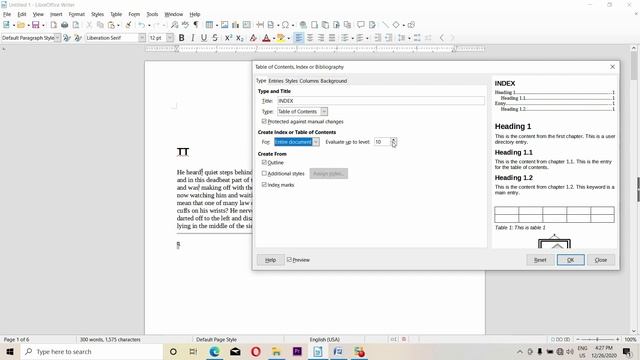Click the Print icon
The width and height of the screenshot is (640, 360).
(x=64, y=25)
